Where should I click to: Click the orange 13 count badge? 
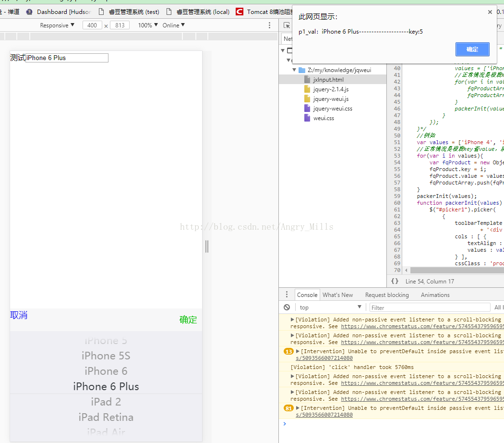click(x=288, y=351)
